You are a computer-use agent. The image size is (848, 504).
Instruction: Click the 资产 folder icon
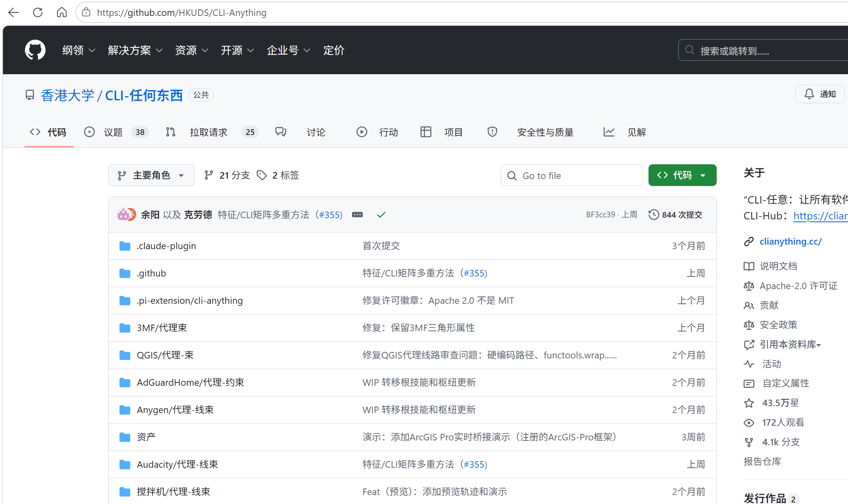[125, 437]
